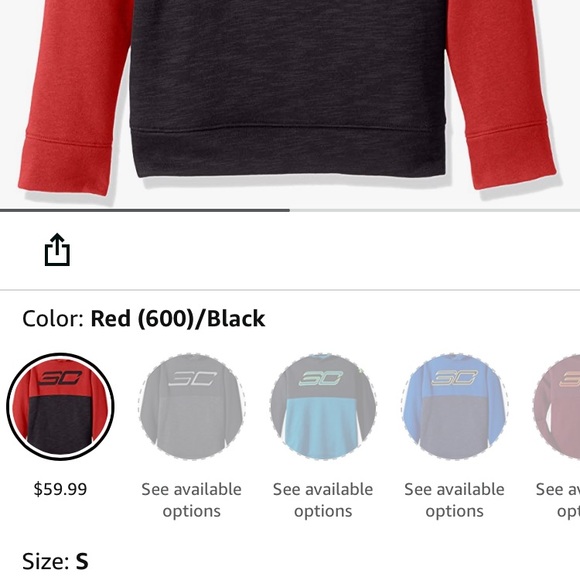Open 'See available options' under the gray swatch
Viewport: 580px width, 580px height.
coord(192,500)
